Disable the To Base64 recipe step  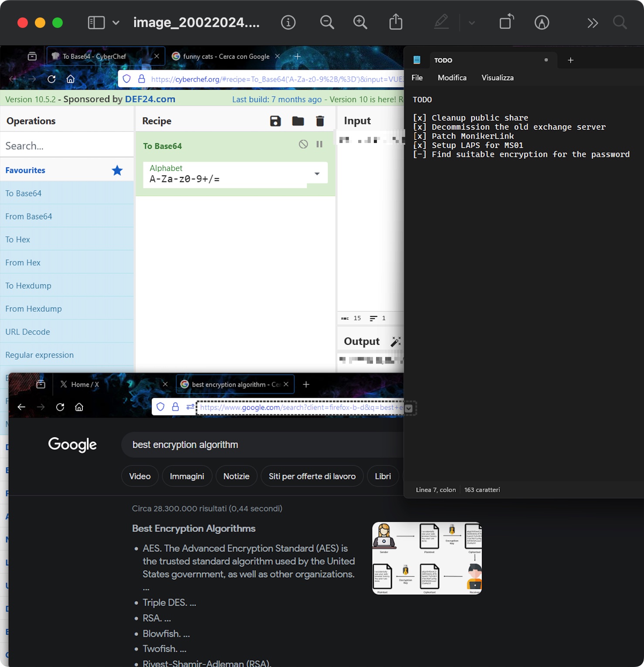coord(303,144)
